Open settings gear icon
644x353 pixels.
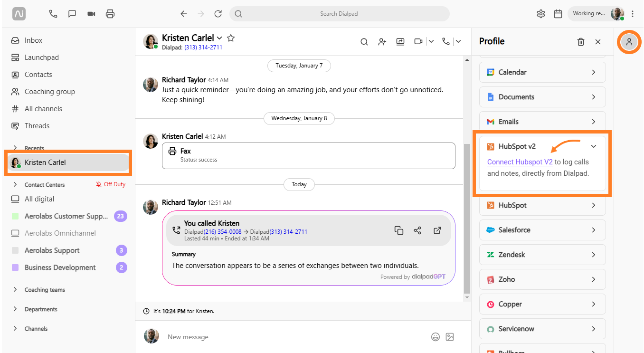tap(541, 14)
